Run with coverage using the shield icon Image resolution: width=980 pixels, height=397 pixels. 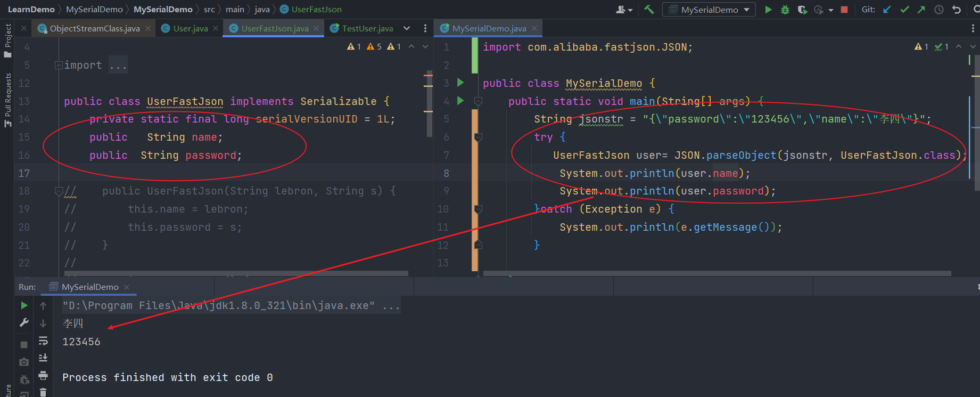point(802,10)
